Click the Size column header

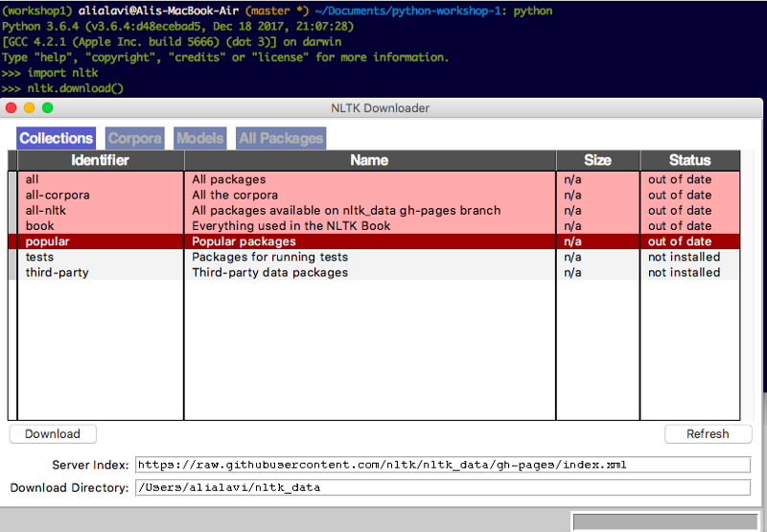[597, 160]
